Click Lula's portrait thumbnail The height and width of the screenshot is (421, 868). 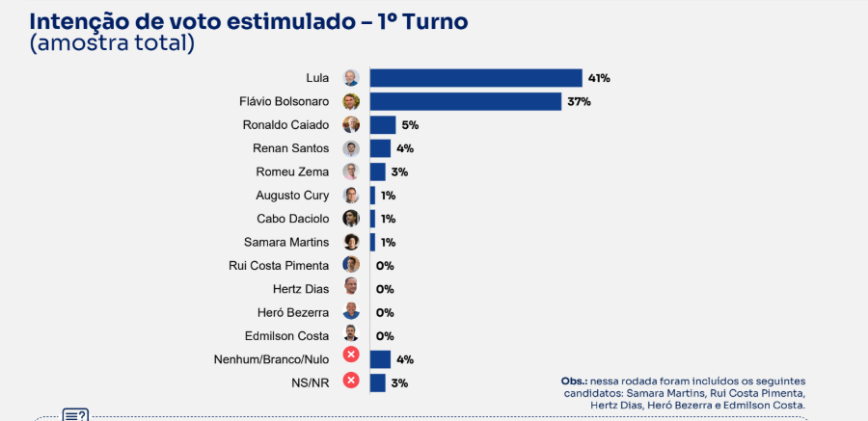pos(351,77)
